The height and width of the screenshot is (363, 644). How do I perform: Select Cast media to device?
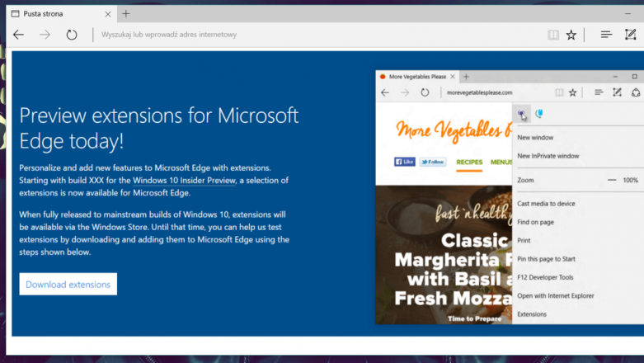[546, 204]
